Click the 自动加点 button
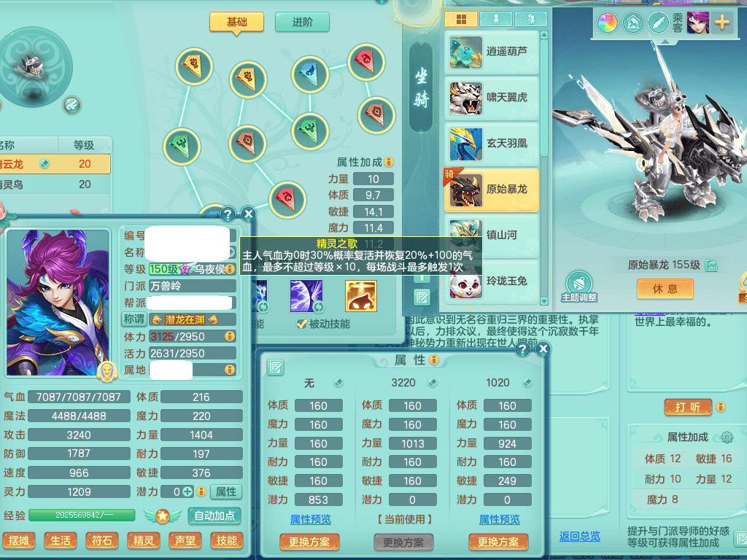This screenshot has height=560, width=747. (214, 516)
